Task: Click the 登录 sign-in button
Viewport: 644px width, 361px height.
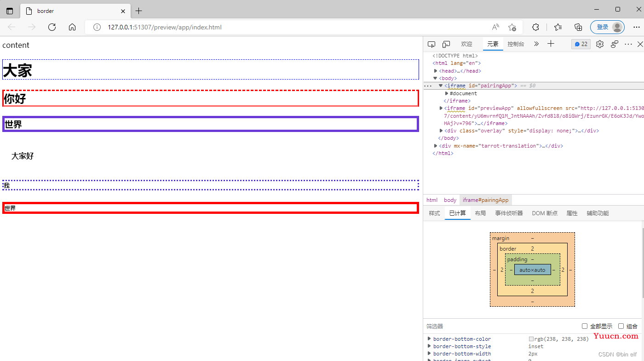Action: [607, 27]
